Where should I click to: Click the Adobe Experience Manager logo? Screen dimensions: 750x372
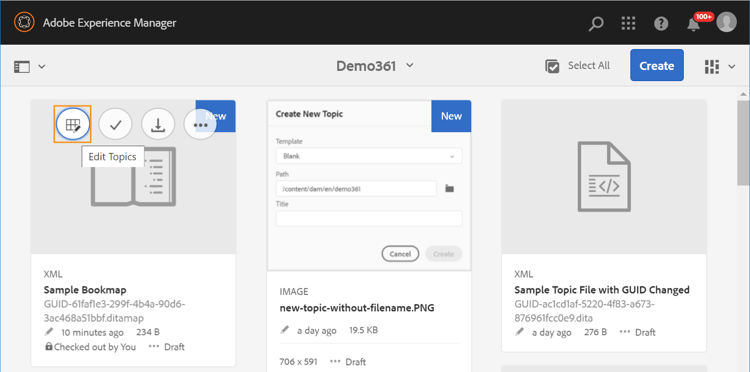[x=23, y=22]
